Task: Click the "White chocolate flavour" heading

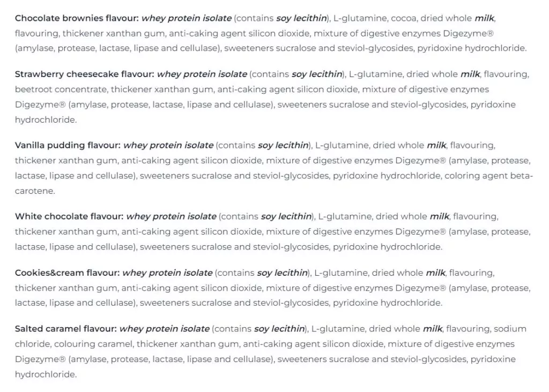Action: (69, 217)
